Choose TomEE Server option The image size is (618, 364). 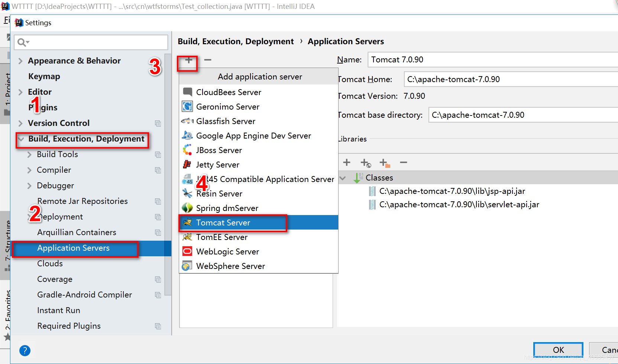pos(259,237)
